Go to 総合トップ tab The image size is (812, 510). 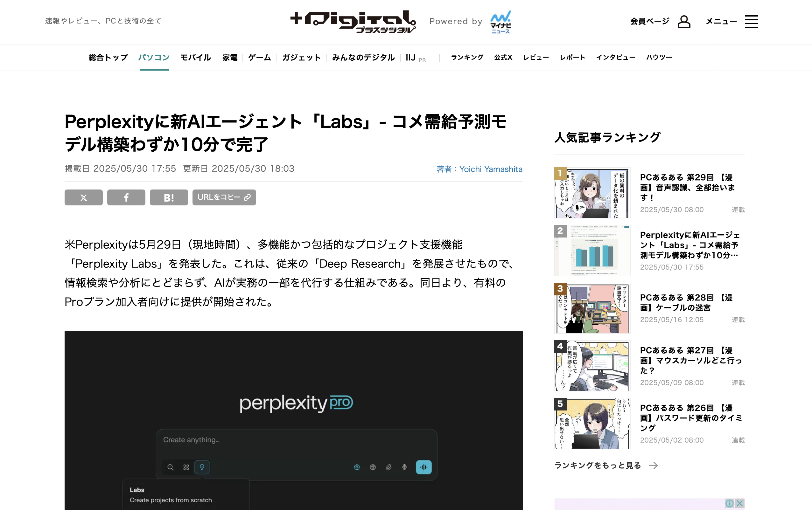108,57
